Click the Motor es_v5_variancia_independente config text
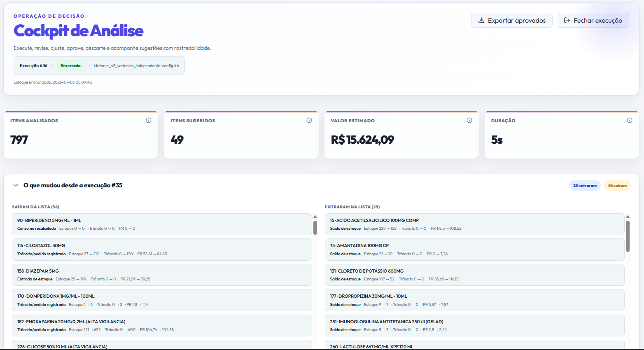Screen dimensions: 644x350 click(136, 65)
